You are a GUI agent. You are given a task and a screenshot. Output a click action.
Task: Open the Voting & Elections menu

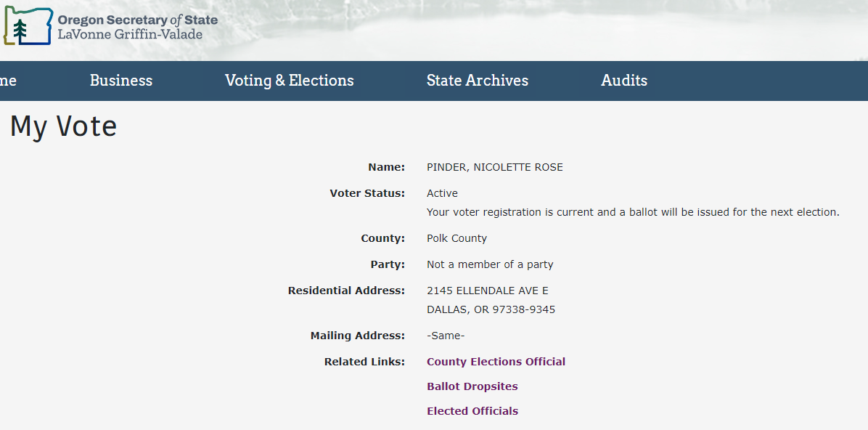(289, 81)
